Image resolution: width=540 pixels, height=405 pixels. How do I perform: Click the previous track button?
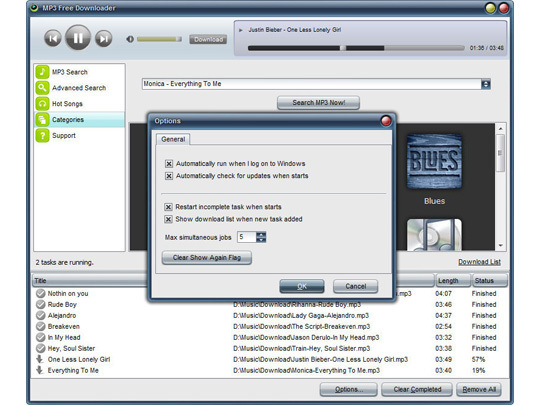53,38
